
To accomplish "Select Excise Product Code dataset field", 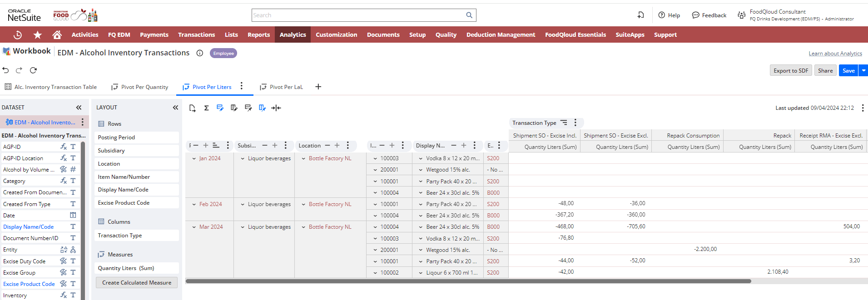I will 29,284.
